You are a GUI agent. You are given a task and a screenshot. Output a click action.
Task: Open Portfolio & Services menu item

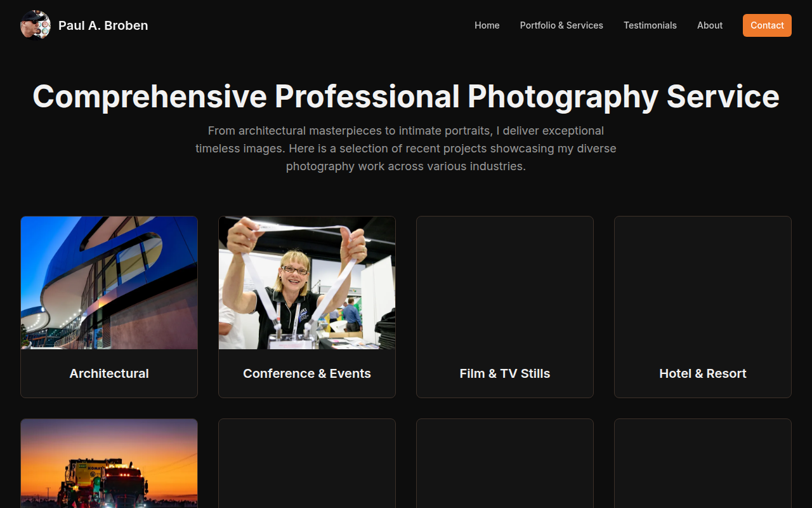coord(561,25)
